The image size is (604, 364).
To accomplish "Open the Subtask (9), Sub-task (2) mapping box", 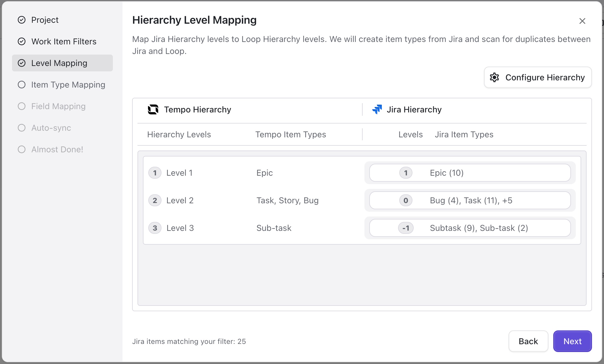I will tap(470, 228).
